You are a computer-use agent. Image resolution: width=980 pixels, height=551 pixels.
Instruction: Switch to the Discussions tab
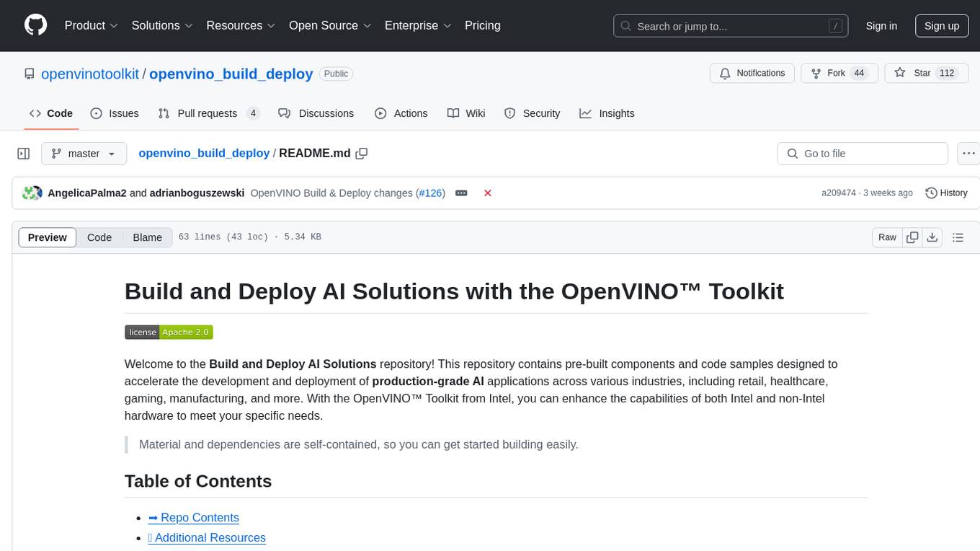[316, 113]
